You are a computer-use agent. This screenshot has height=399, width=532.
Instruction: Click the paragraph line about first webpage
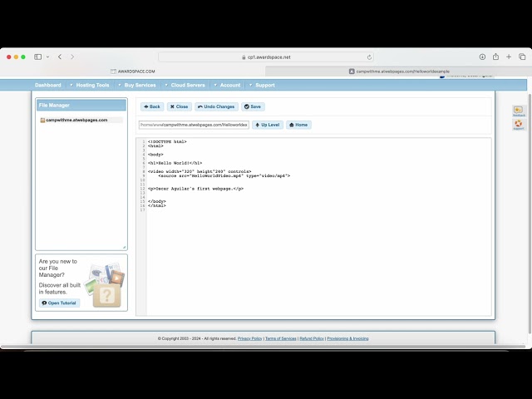(196, 189)
